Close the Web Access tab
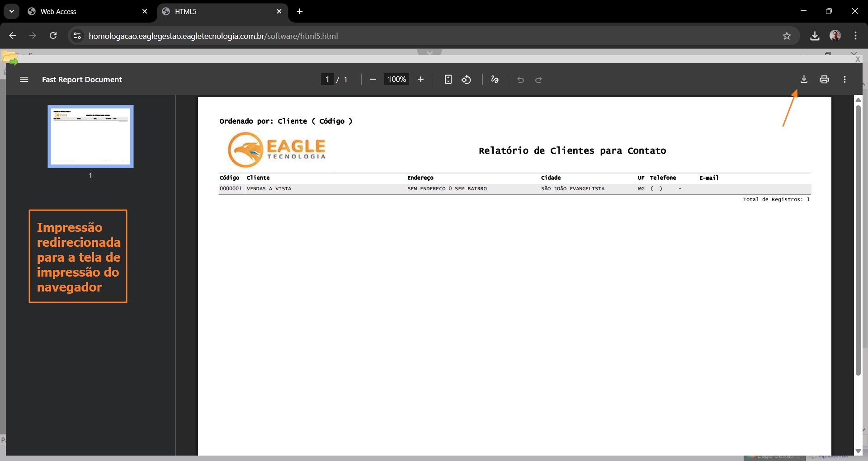Screen dimensions: 868x461 (x=145, y=11)
